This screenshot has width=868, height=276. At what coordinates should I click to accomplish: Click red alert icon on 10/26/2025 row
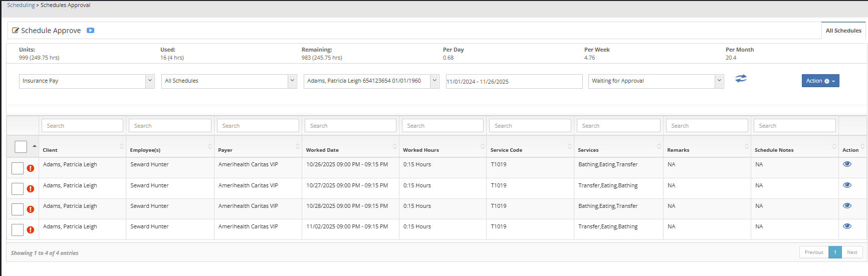point(31,168)
